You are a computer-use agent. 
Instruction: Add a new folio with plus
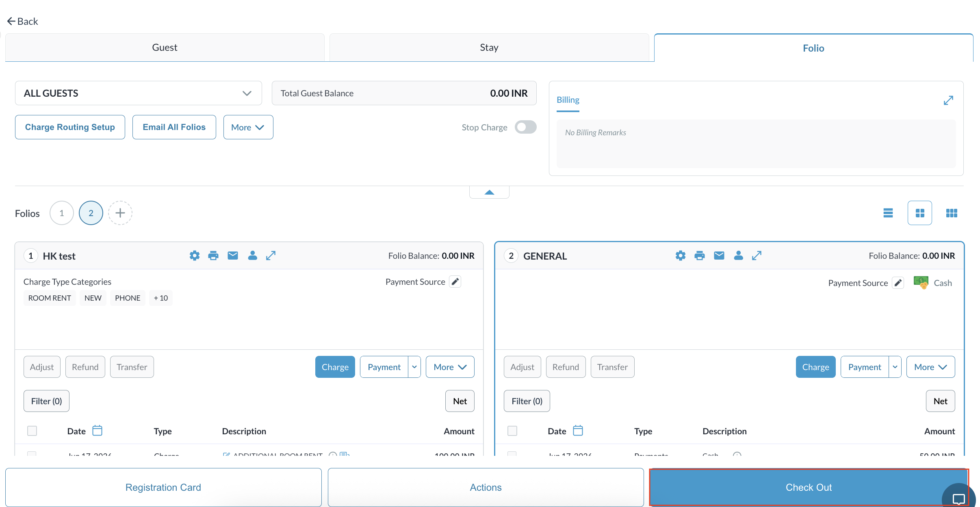coord(120,213)
